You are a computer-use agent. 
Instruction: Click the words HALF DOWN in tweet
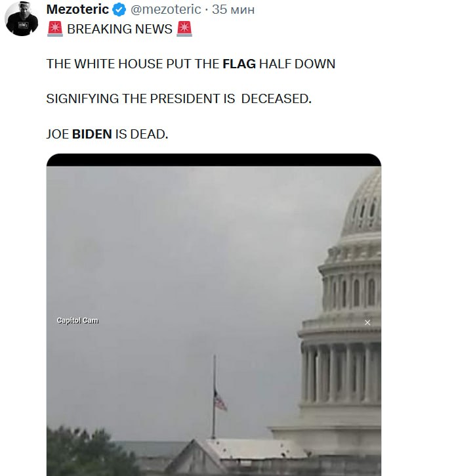pyautogui.click(x=297, y=64)
